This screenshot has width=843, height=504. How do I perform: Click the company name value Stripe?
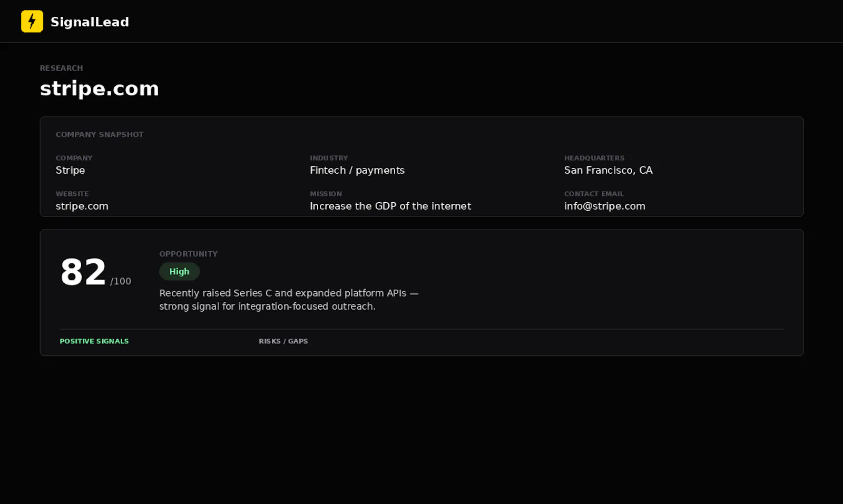pos(70,170)
